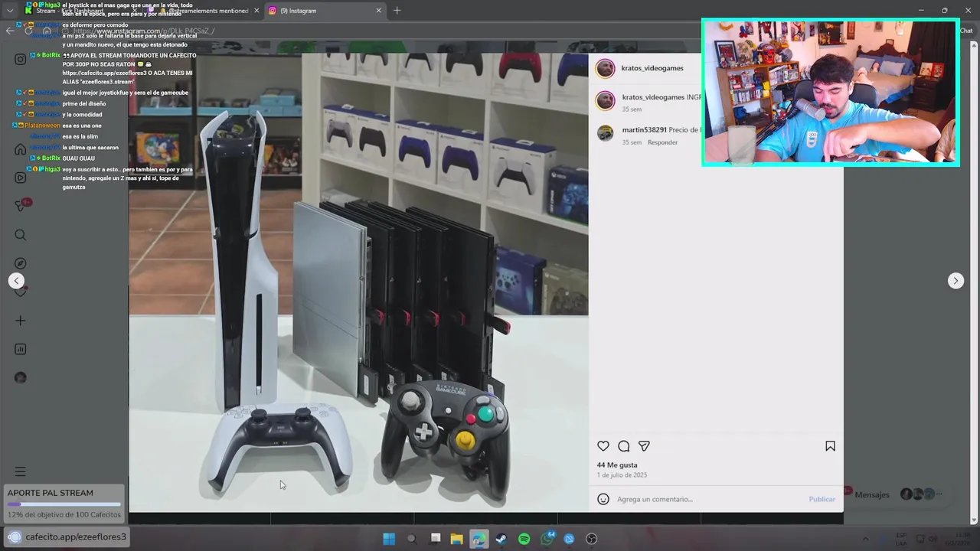The image size is (980, 551).
Task: Open Instagram home from sidebar house icon
Action: click(21, 148)
